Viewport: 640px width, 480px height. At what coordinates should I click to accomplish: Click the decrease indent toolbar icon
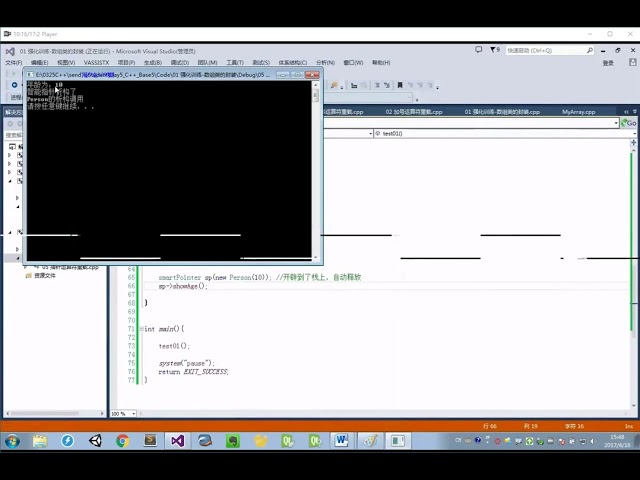click(x=377, y=85)
